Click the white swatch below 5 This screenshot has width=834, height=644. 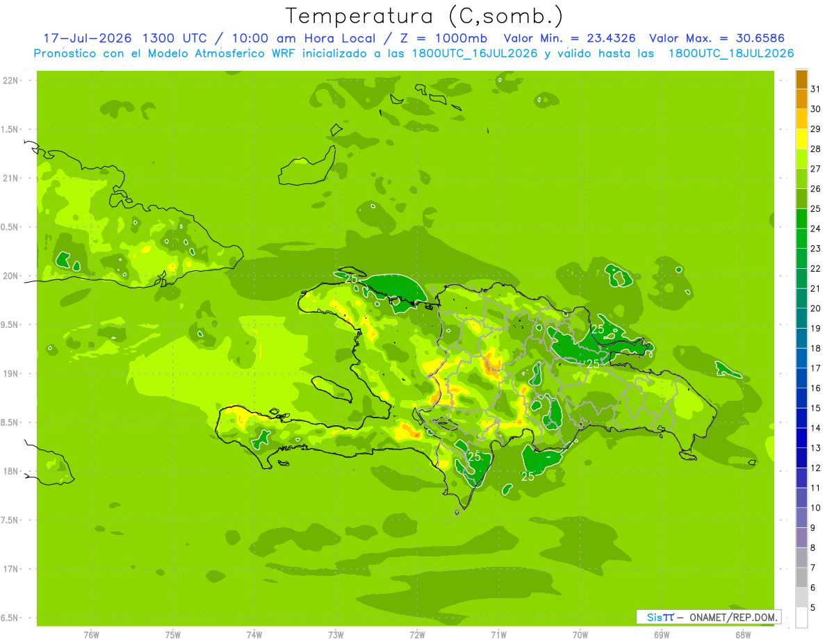point(801,618)
